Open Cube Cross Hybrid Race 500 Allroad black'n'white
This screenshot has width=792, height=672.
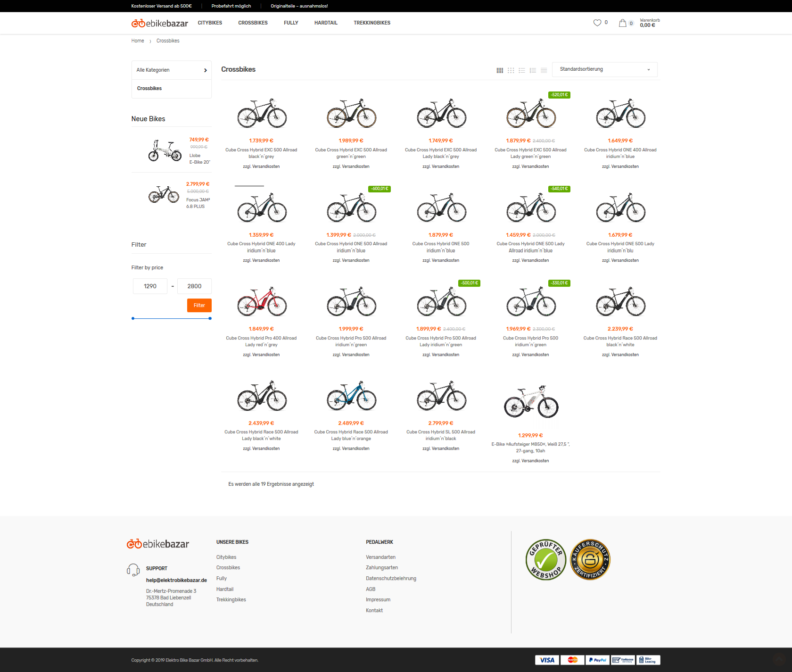[620, 341]
